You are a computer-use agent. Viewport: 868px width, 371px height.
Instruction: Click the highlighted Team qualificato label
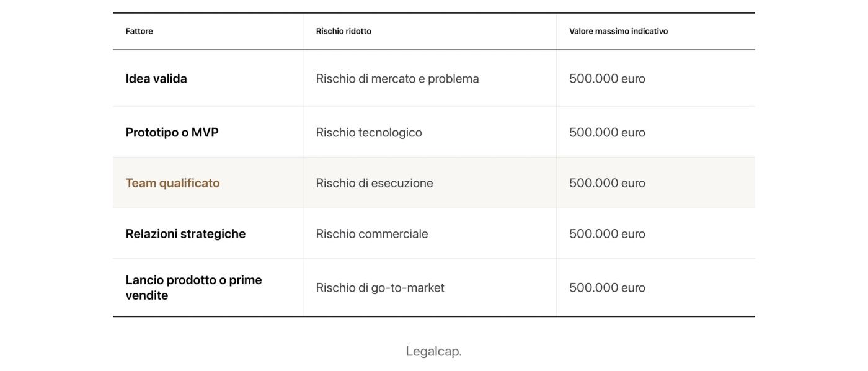[172, 183]
